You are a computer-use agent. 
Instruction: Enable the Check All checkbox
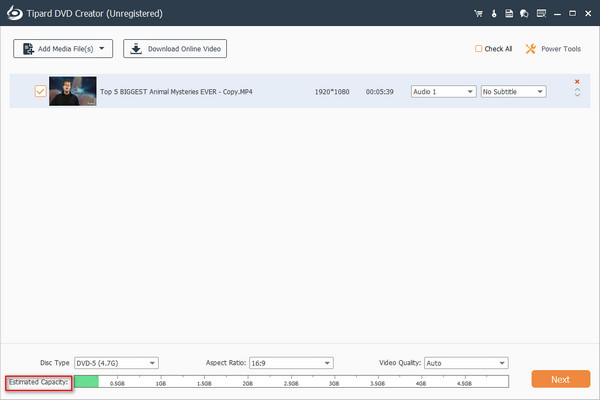(478, 49)
